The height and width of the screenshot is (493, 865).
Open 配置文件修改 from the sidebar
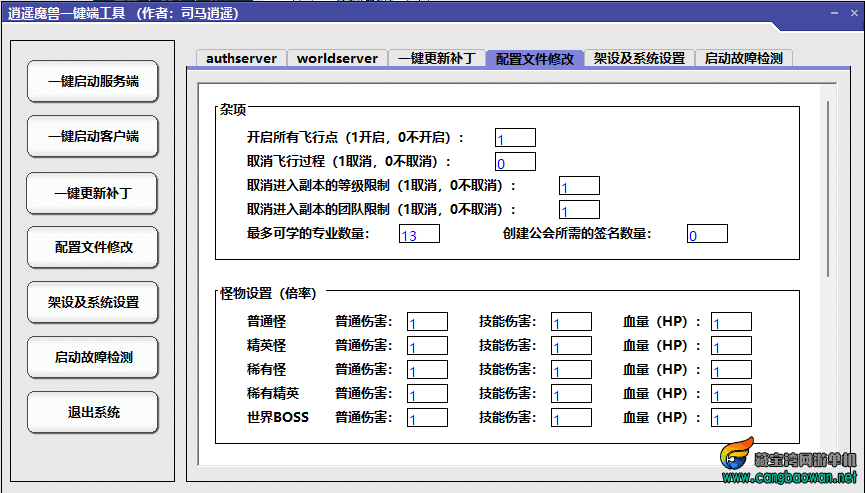[93, 247]
